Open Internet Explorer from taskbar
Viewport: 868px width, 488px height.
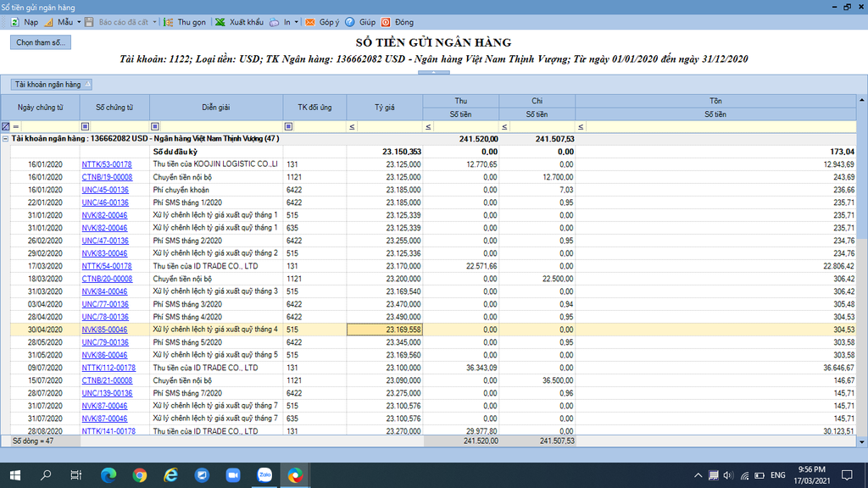click(171, 475)
